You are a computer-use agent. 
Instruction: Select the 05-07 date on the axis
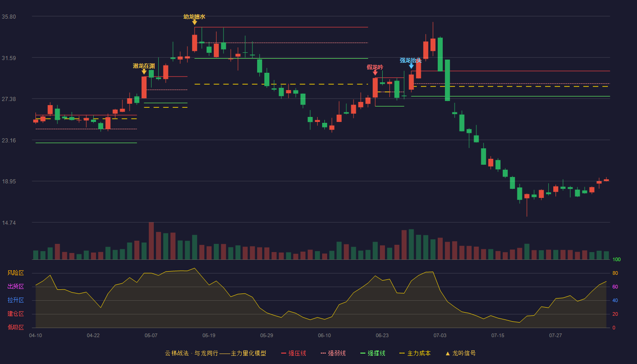pyautogui.click(x=151, y=335)
